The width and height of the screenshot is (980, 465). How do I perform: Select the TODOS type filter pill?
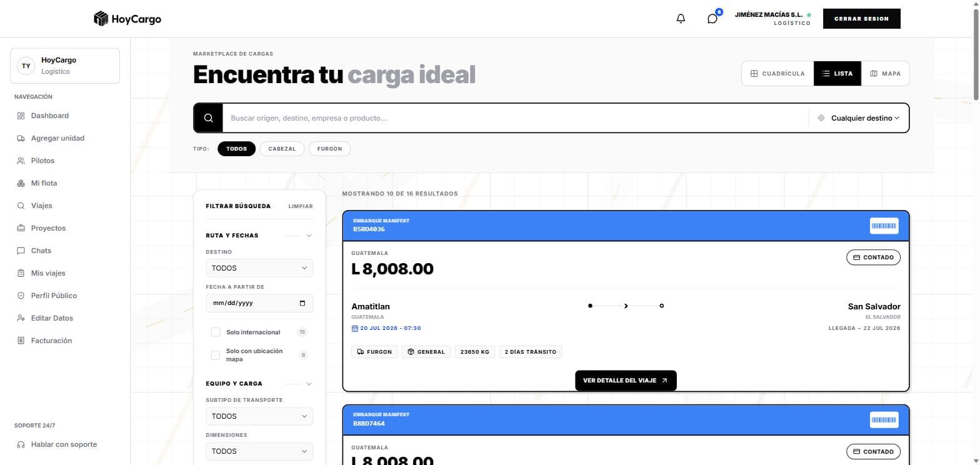236,149
